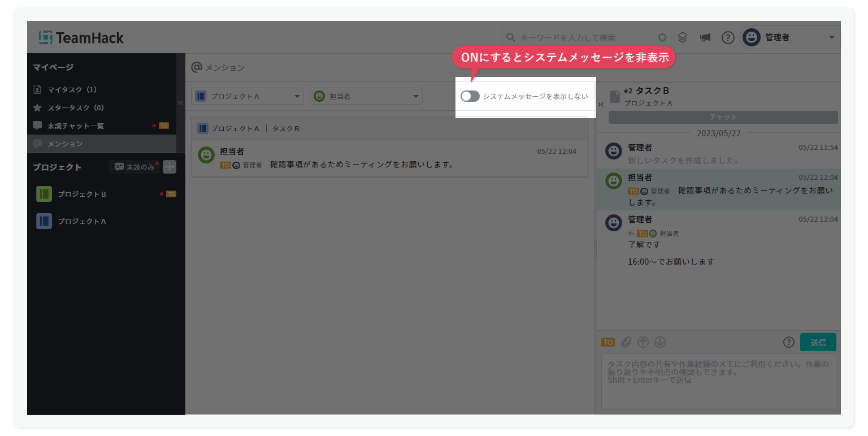The width and height of the screenshot is (868, 436).
Task: Click the up arrow circle icon in chat
Action: (643, 342)
